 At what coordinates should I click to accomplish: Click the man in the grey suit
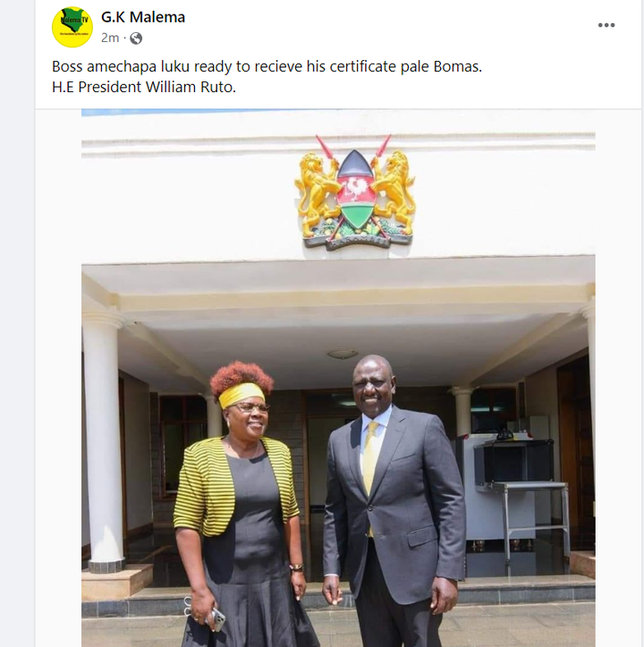point(394,501)
